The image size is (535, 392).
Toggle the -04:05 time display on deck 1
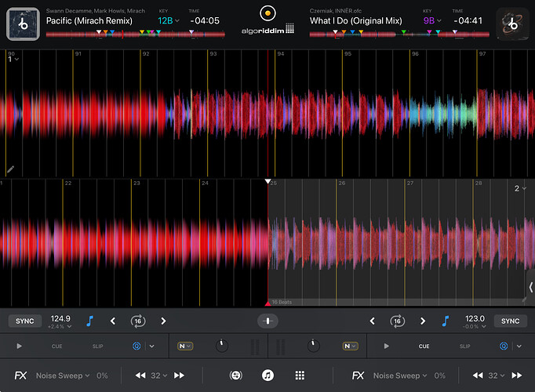[x=205, y=21]
